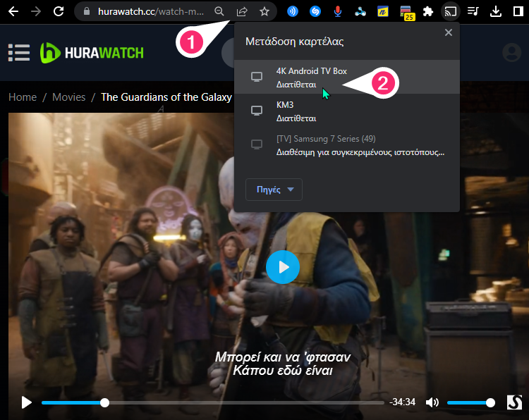Go to the Movies breadcrumb
This screenshot has height=420, width=529.
[69, 97]
